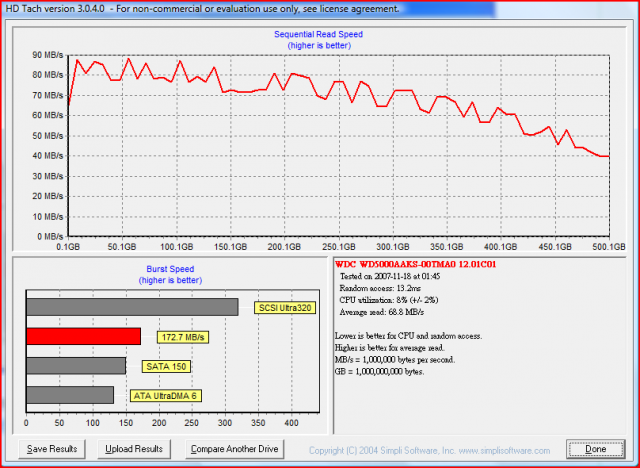Click the gray SATA 150 bar
The width and height of the screenshot is (640, 468).
(76, 366)
